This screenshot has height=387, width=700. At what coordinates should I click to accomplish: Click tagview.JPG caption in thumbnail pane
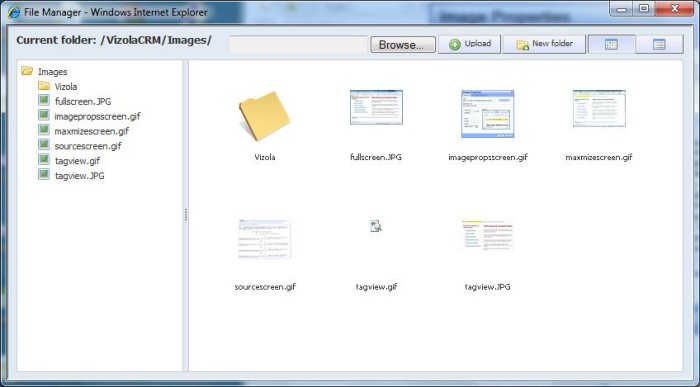488,287
